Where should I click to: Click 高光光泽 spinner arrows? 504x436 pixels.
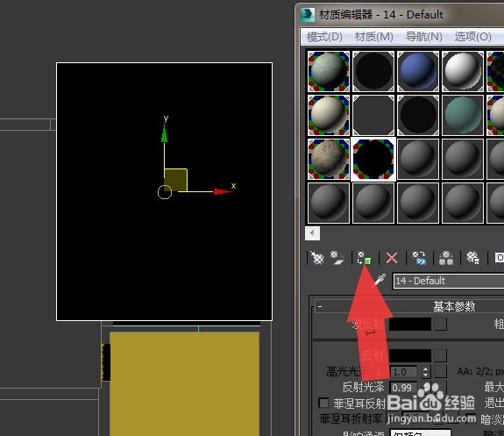(x=426, y=372)
